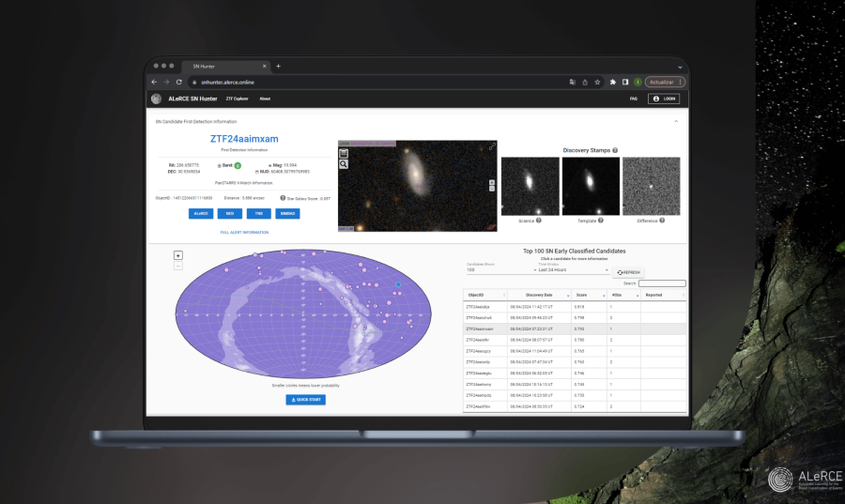Select the candidate row with score 0.780

(575, 340)
